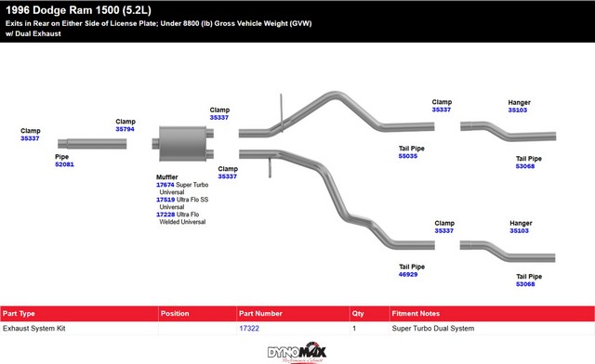Click the muffler image in diagram
The height and width of the screenshot is (364, 595).
(183, 144)
